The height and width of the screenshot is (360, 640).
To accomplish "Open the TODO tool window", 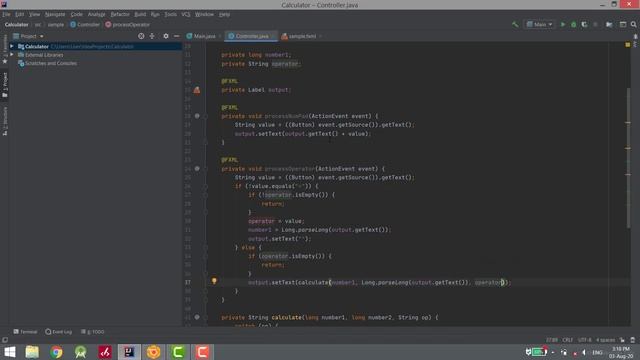I will click(x=93, y=332).
